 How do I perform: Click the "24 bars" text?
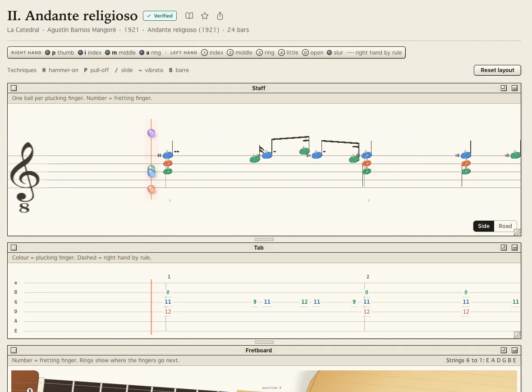[238, 30]
